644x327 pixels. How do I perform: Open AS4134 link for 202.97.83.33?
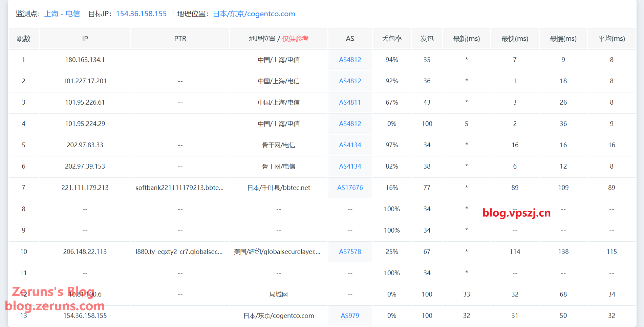350,145
